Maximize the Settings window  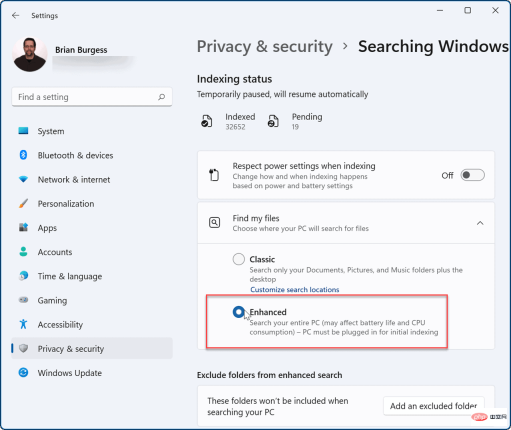coord(468,11)
